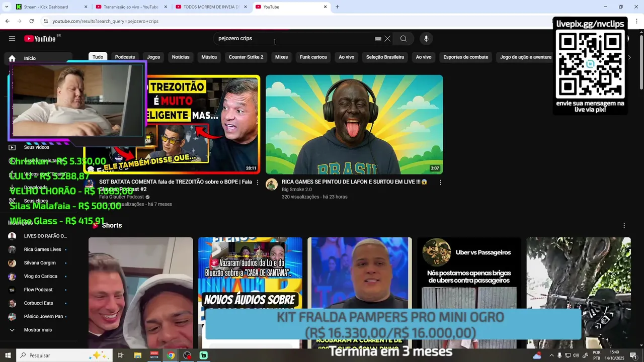Select the Jogos filter chip
This screenshot has height=362, width=644.
click(x=153, y=57)
